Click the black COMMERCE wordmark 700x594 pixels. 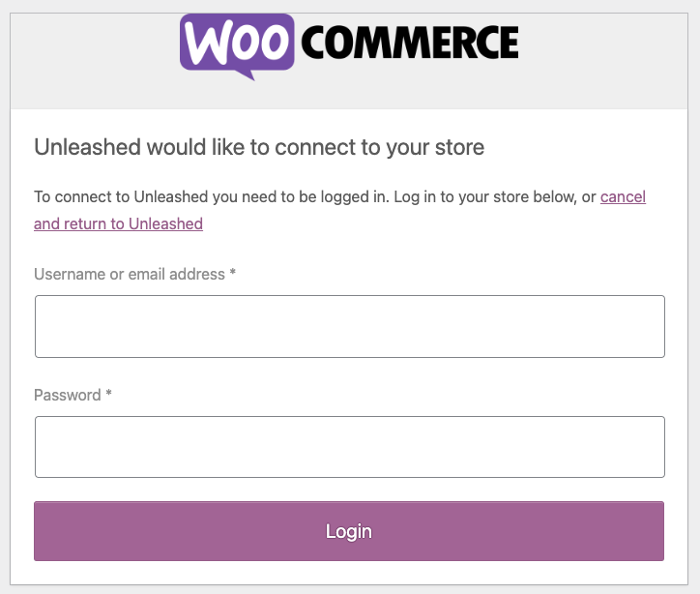coord(410,43)
